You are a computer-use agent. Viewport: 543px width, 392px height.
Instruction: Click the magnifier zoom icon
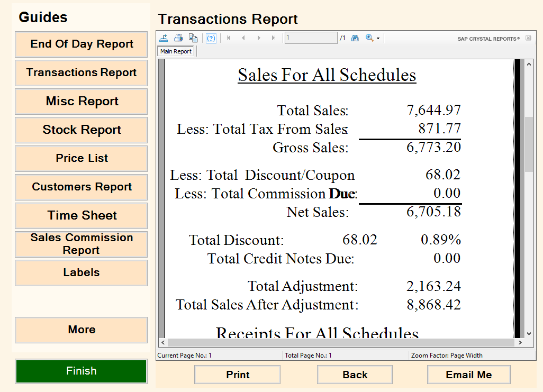pos(369,38)
